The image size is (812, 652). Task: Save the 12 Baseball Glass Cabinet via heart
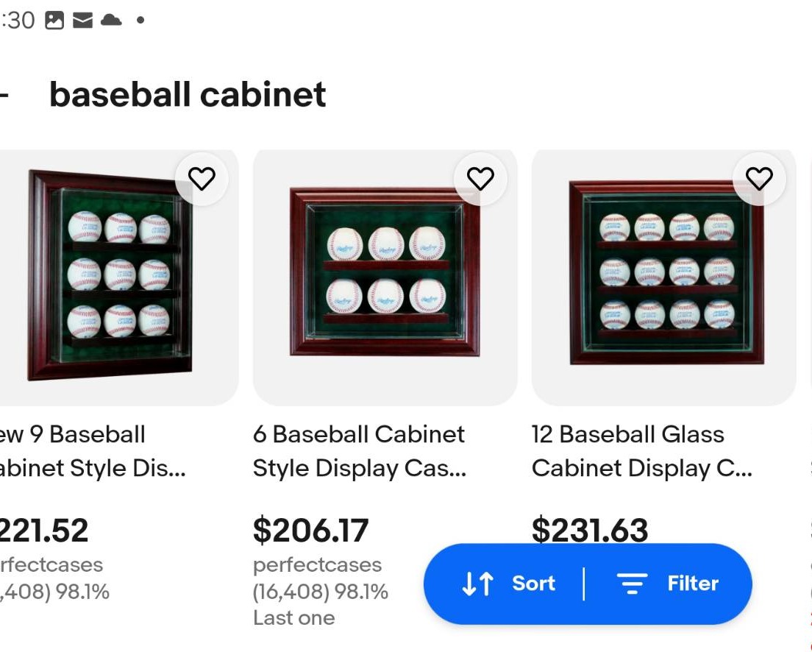(x=758, y=179)
